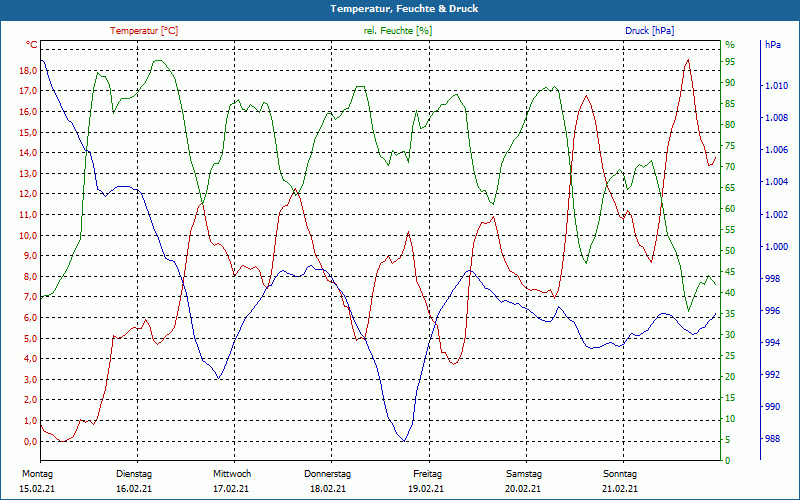Viewport: 800px width, 500px height.
Task: Click pressure axis value 1.010
Action: [776, 86]
